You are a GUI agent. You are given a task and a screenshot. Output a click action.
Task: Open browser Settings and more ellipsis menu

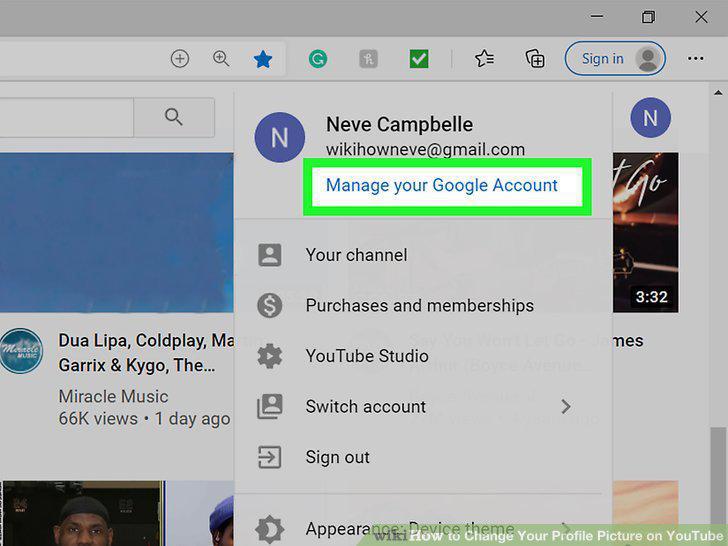coord(696,58)
